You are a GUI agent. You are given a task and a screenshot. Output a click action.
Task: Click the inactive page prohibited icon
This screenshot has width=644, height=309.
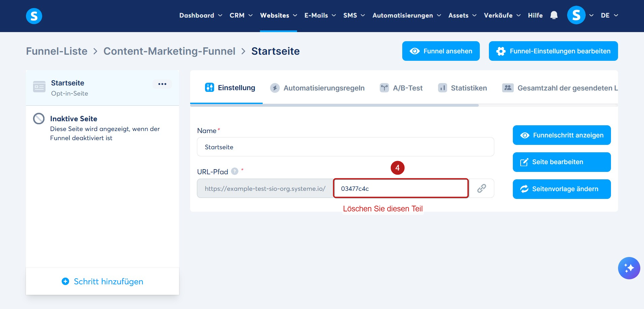click(x=39, y=119)
